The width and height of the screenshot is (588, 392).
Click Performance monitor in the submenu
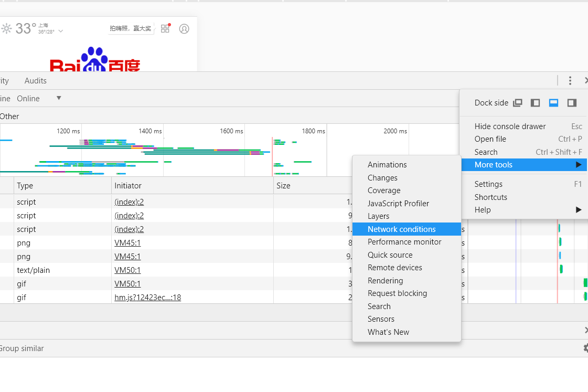pos(404,242)
